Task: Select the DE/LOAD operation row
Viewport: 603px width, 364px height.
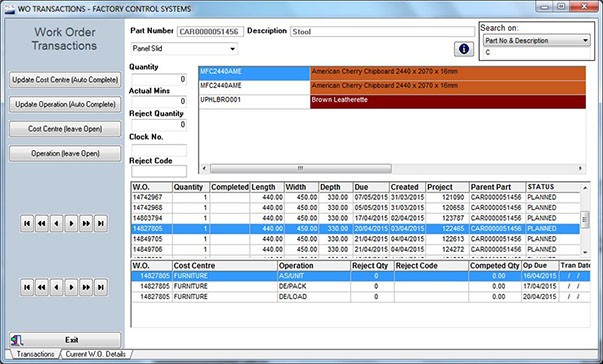Action: (x=360, y=297)
